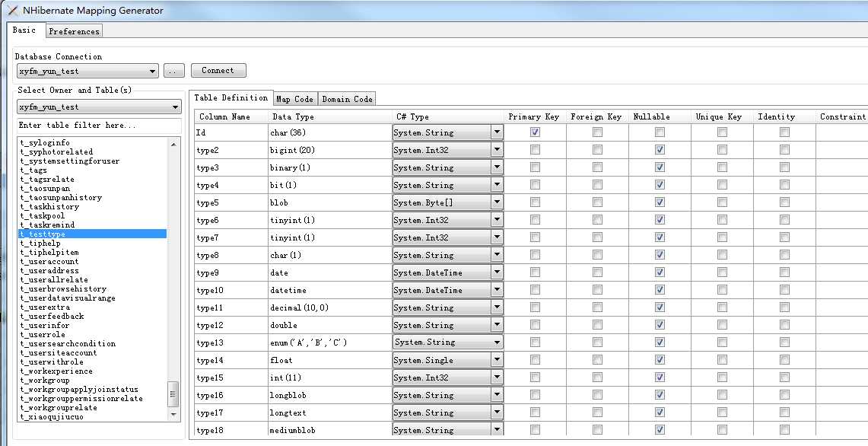Open C# Type dropdown for type18 row
Viewport: 868px width, 446px height.
tap(497, 430)
